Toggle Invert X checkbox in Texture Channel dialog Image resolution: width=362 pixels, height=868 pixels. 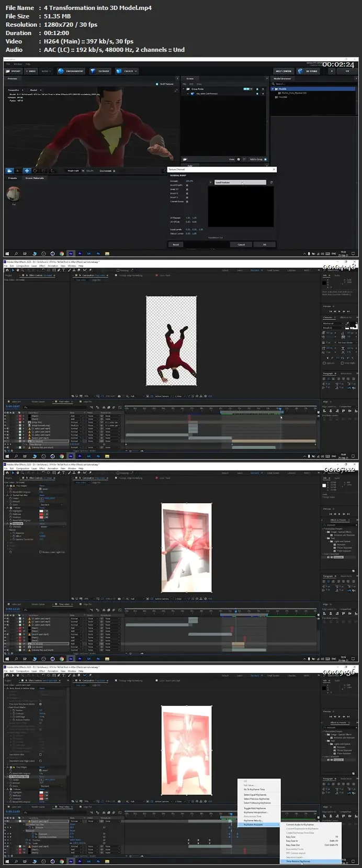pyautogui.click(x=187, y=193)
